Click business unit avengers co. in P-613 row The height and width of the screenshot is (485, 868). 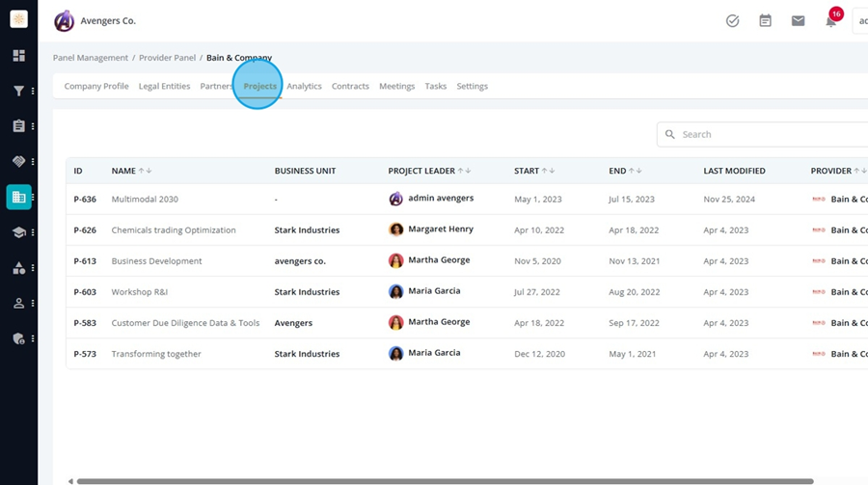(300, 260)
